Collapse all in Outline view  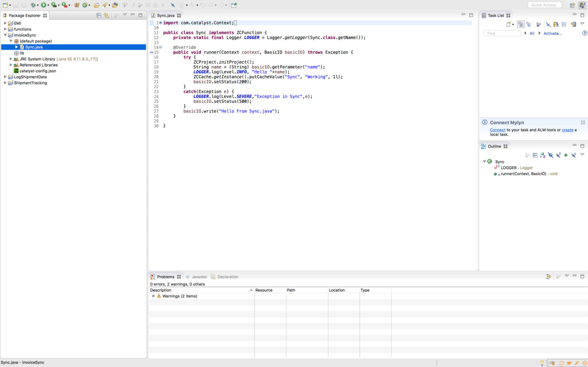click(535, 155)
